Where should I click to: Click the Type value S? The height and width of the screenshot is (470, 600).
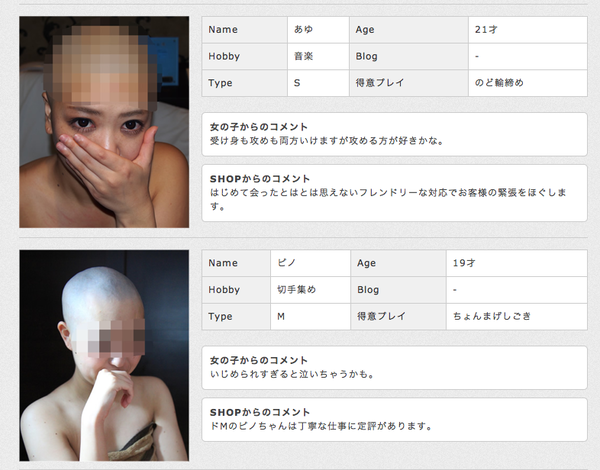click(297, 83)
